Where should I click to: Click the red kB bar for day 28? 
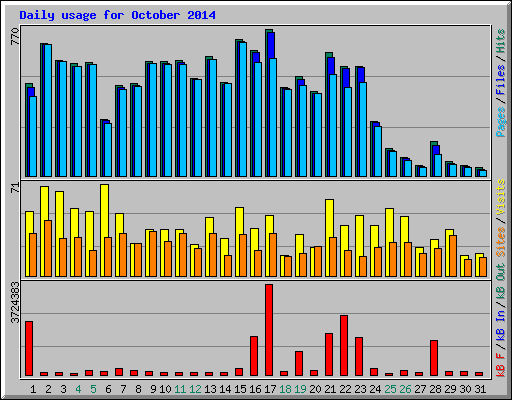pyautogui.click(x=434, y=358)
